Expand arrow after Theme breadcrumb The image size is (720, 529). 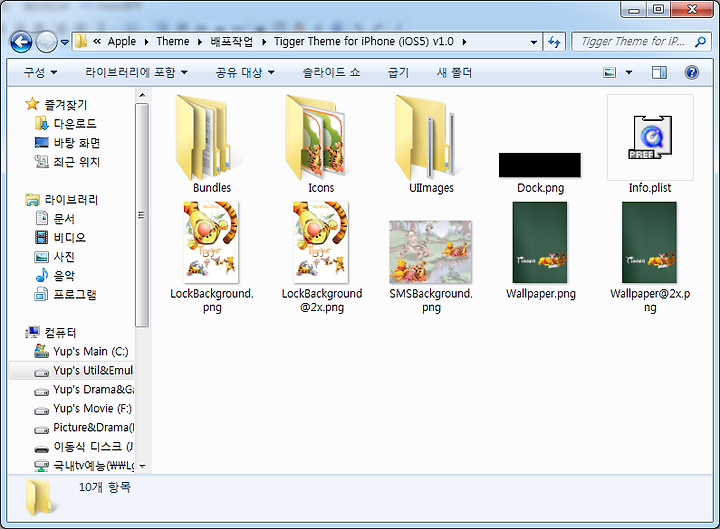(x=200, y=42)
